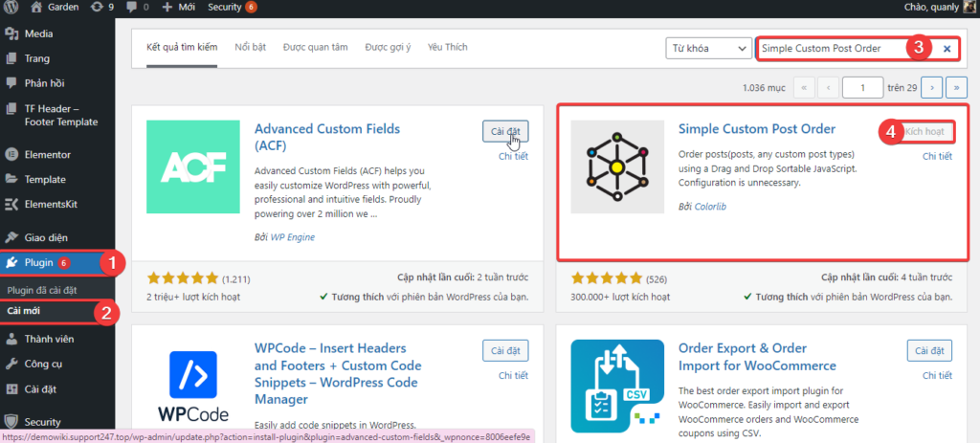This screenshot has width=980, height=443.
Task: Switch to Được gợi ý tab
Action: (x=388, y=48)
